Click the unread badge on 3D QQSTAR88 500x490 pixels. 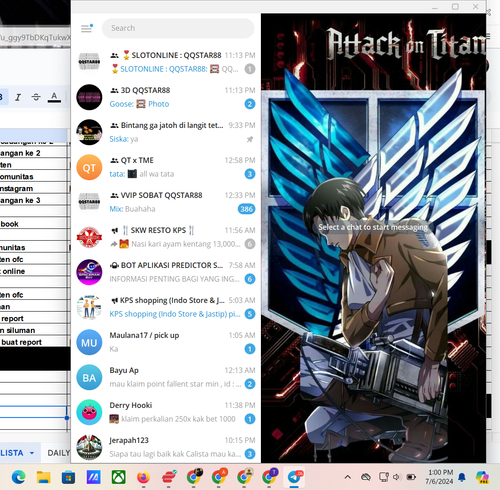click(x=250, y=104)
